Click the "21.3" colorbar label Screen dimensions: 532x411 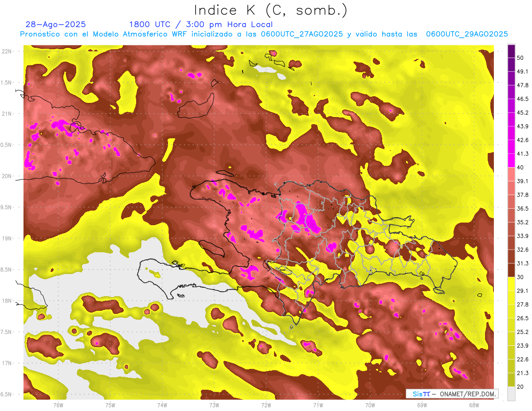[522, 373]
